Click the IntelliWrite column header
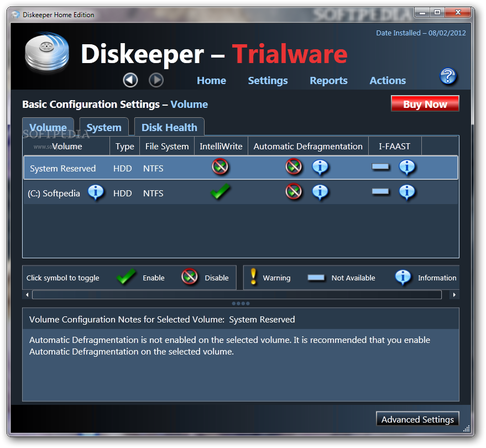This screenshot has height=448, width=486. (221, 146)
